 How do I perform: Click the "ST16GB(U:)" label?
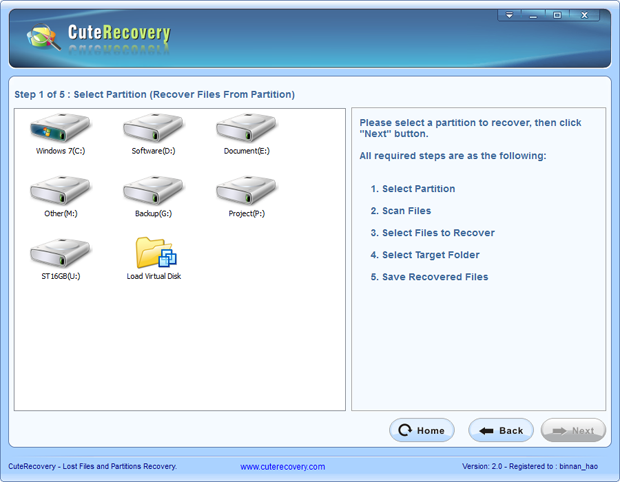61,276
